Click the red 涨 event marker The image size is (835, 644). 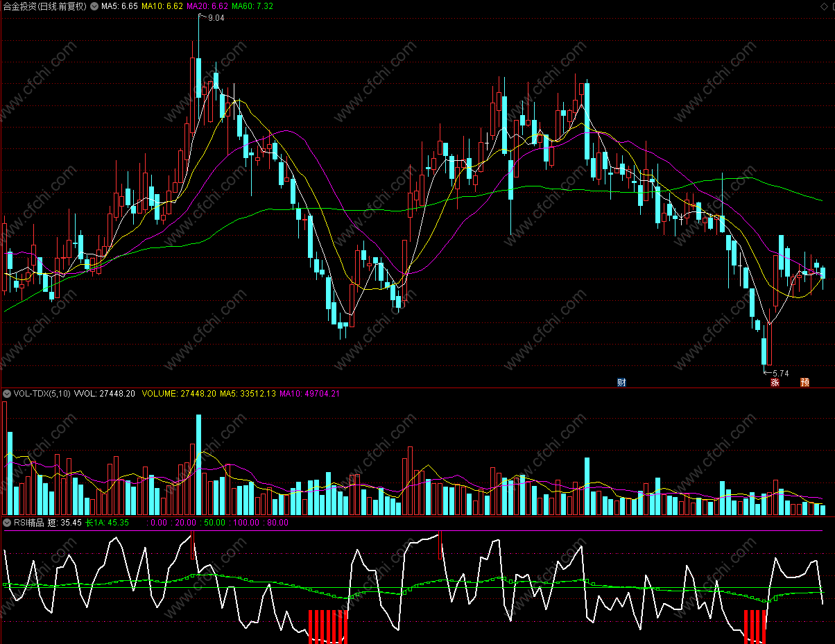[x=774, y=382]
